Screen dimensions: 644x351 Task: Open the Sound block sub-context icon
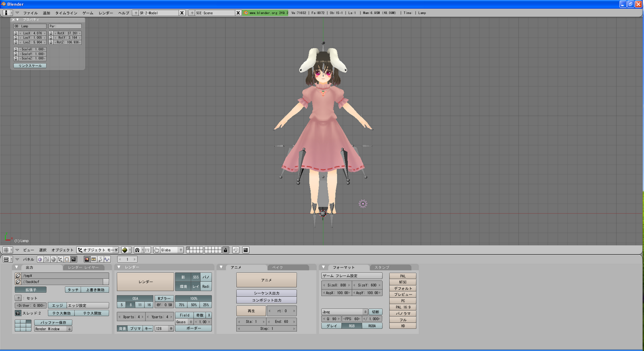(x=107, y=259)
